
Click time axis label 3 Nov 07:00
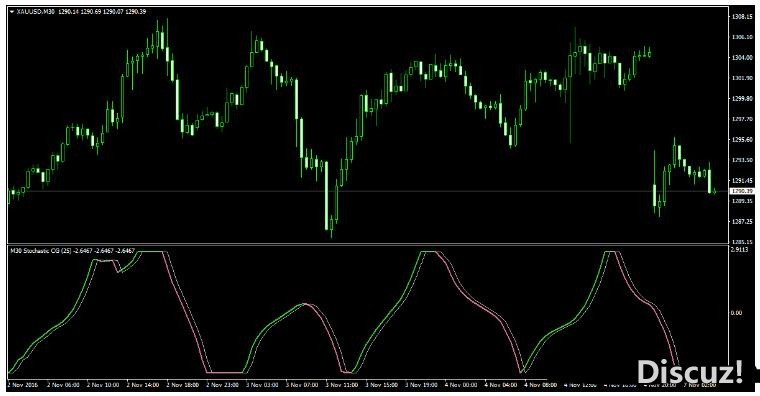coord(302,385)
